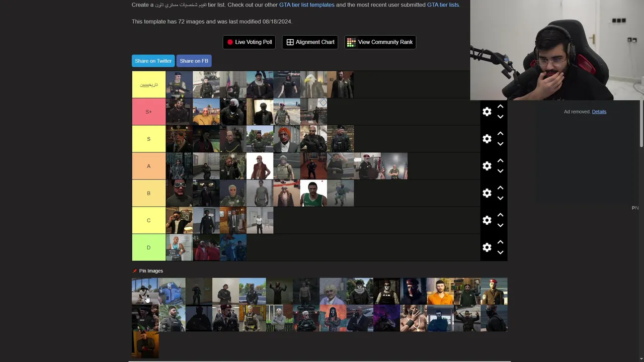Click the Pin Images pushpin icon
Screen dimensions: 644x362
point(135,271)
